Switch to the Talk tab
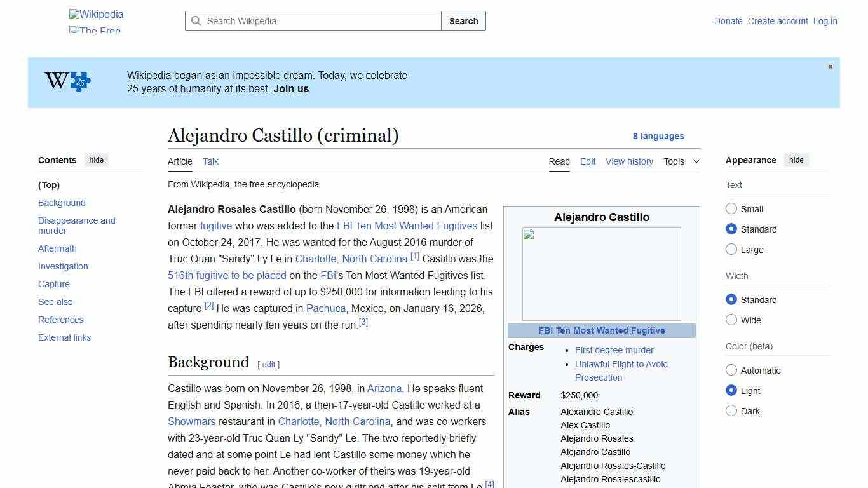The height and width of the screenshot is (488, 868). coord(210,161)
